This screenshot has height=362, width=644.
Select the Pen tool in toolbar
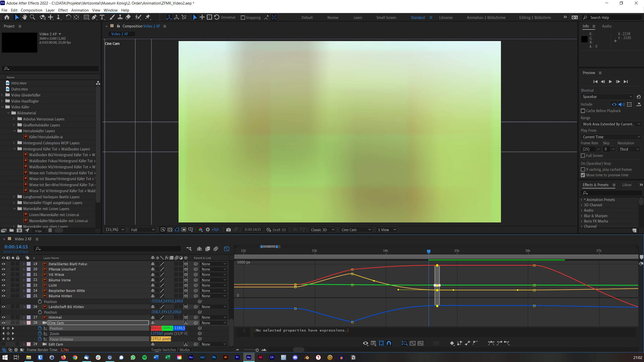(x=94, y=17)
